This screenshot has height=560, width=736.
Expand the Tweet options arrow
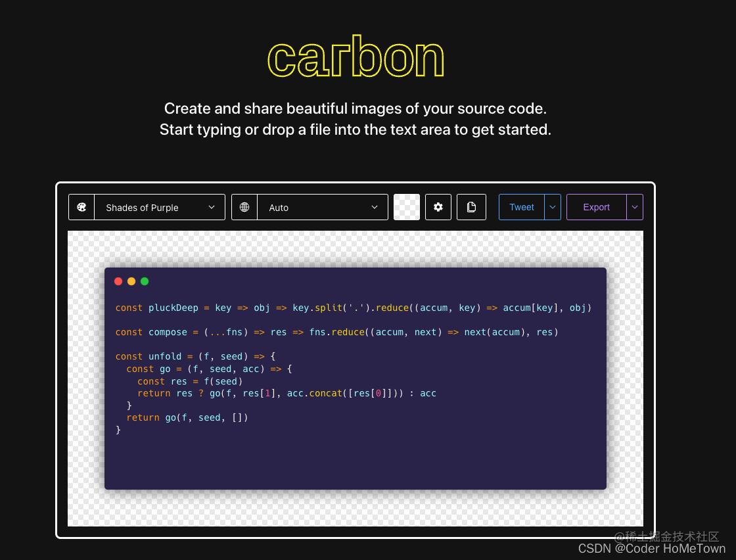click(x=553, y=207)
